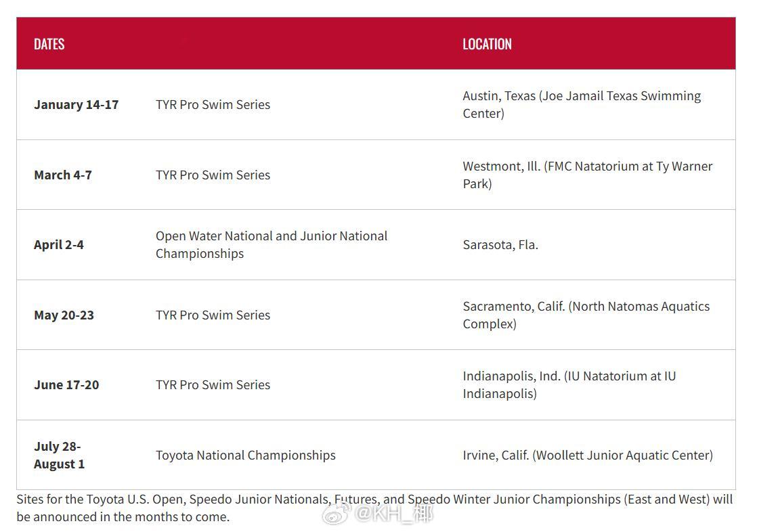This screenshot has height=532, width=757.
Task: Click the Austin, Texas location text
Action: [582, 105]
